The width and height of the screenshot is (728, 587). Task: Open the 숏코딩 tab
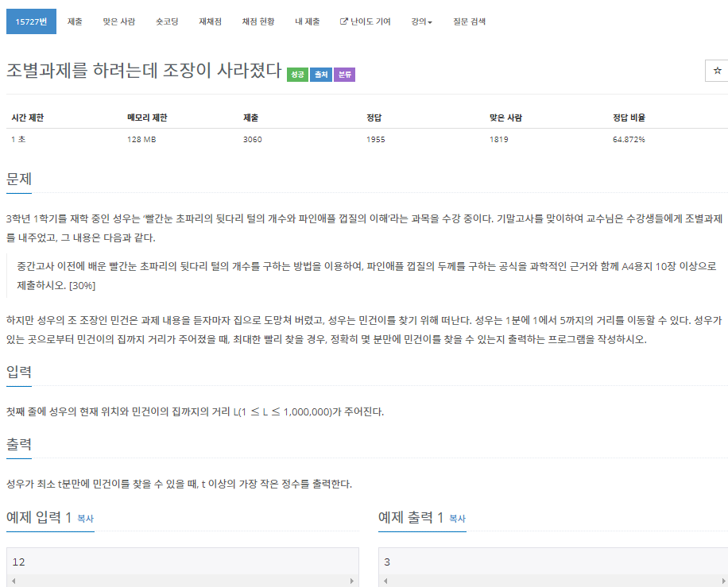(167, 21)
